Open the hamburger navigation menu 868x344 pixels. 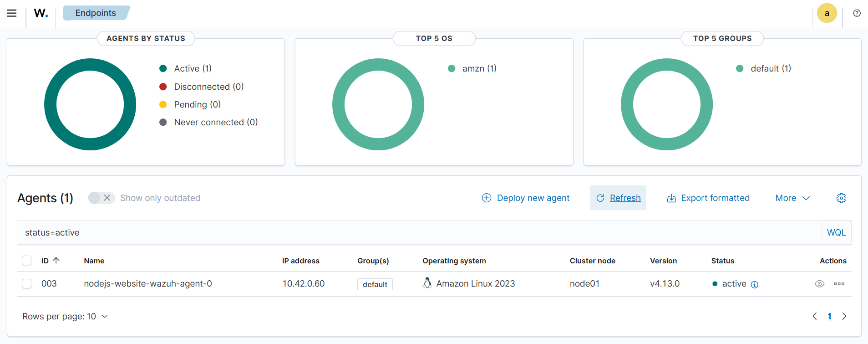(x=12, y=13)
